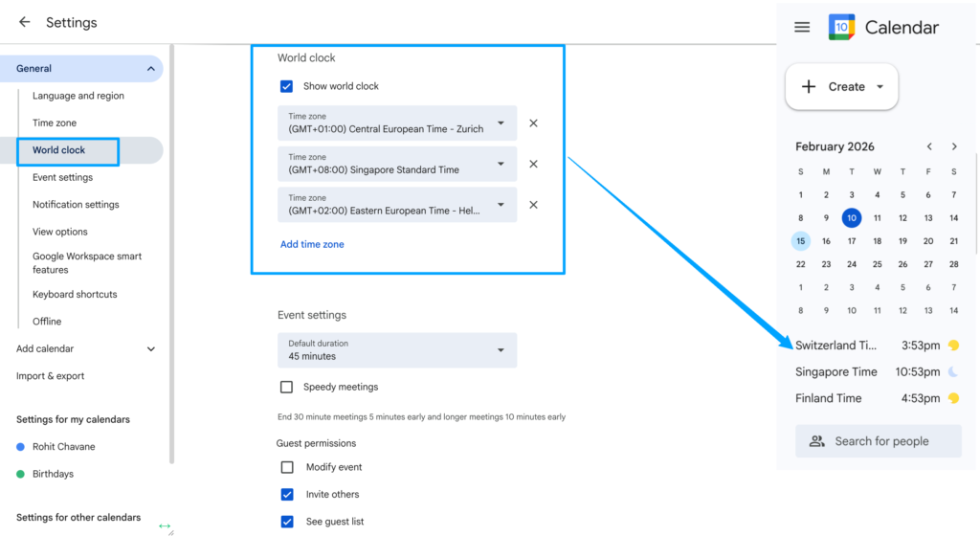Remove the Singapore Standard Time zone entry
The height and width of the screenshot is (536, 980).
[x=534, y=164]
